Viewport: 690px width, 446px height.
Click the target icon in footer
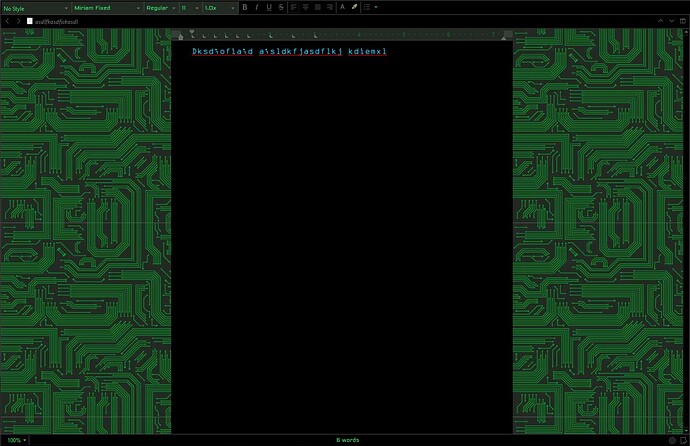pos(672,440)
